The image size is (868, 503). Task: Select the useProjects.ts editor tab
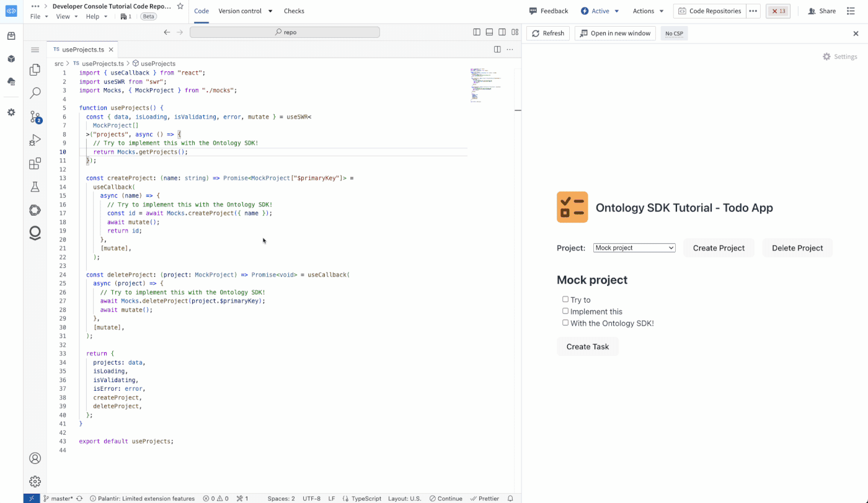click(x=82, y=50)
